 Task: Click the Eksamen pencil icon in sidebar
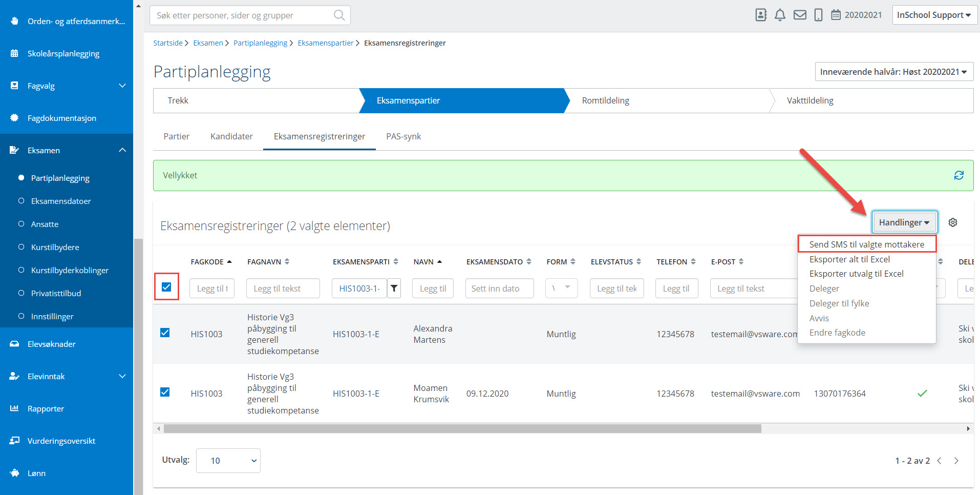14,150
